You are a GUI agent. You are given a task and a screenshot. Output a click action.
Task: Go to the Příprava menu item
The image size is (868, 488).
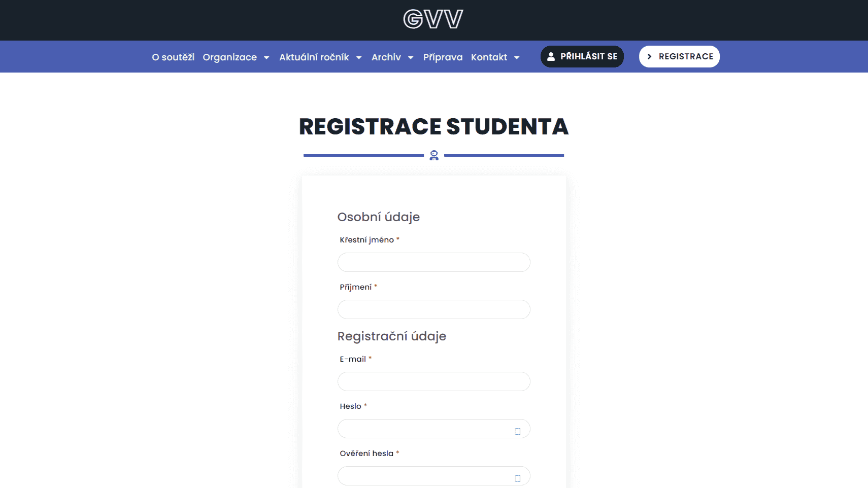(443, 57)
